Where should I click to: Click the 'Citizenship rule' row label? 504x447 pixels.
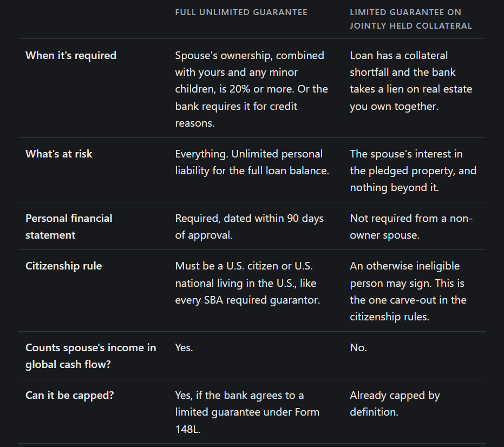(x=64, y=266)
